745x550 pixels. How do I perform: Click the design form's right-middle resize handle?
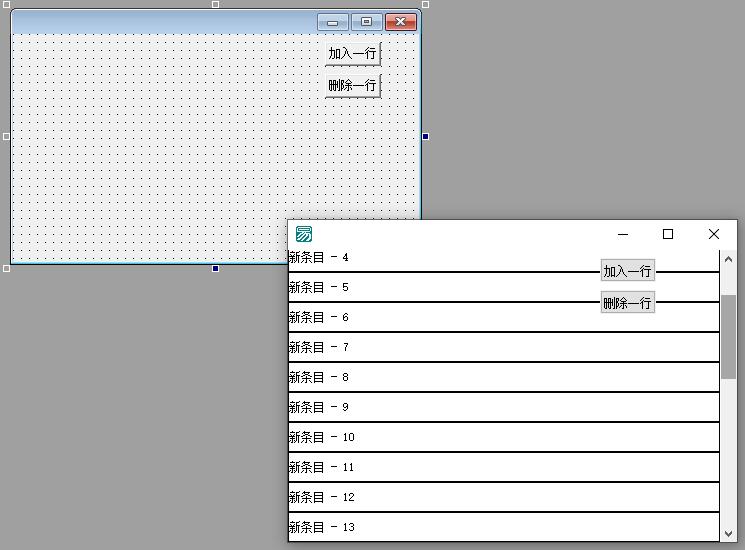[x=426, y=137]
